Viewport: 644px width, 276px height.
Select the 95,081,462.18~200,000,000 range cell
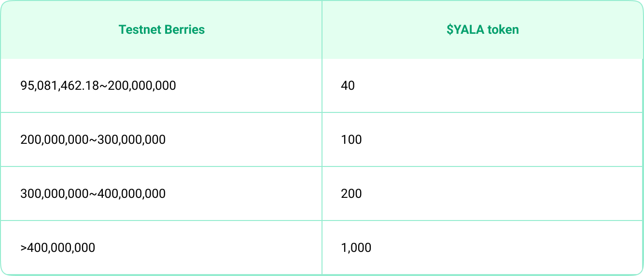click(161, 86)
